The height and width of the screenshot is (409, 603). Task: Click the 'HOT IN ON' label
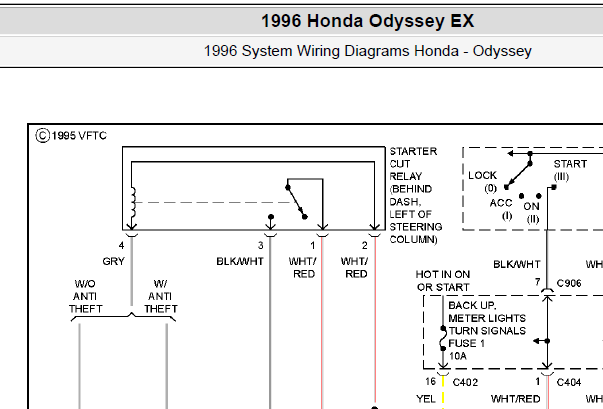pyautogui.click(x=443, y=274)
